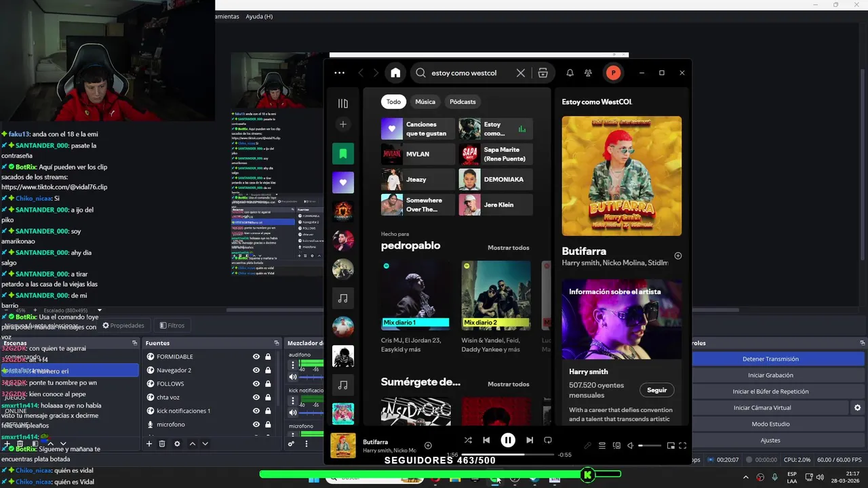The height and width of the screenshot is (488, 868).
Task: Toggle shuffle in Spotify player
Action: [468, 441]
